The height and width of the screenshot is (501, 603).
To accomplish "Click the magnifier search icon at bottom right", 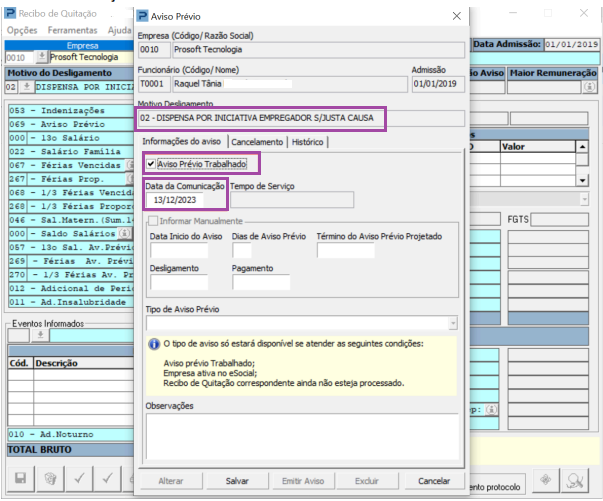I will [575, 480].
